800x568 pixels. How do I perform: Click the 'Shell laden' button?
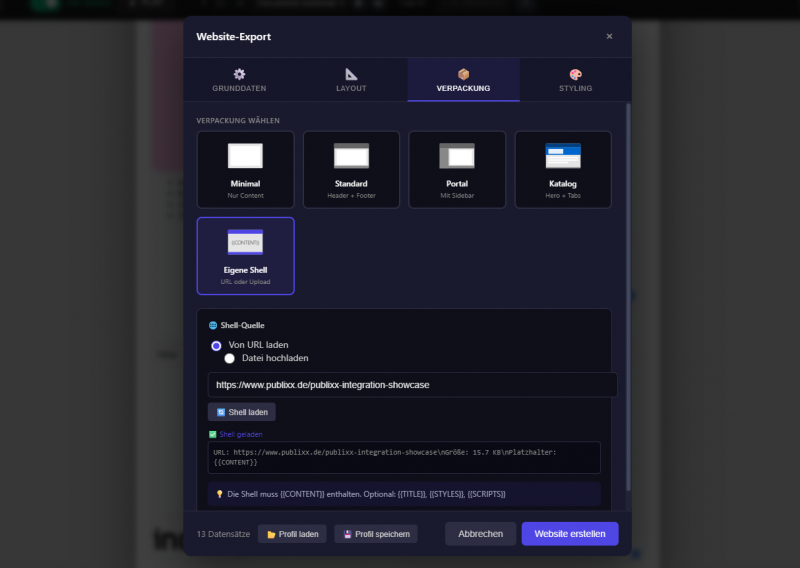pyautogui.click(x=242, y=412)
